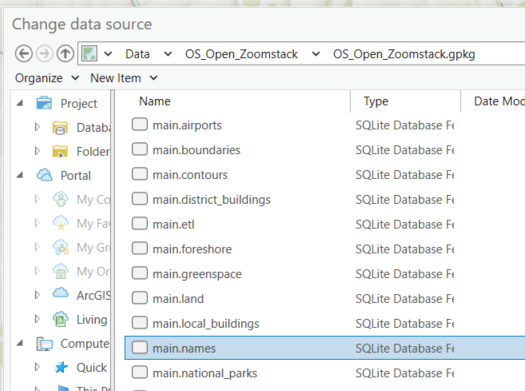Open dropdown arrow after Data in path
The image size is (525, 391).
[x=168, y=54]
